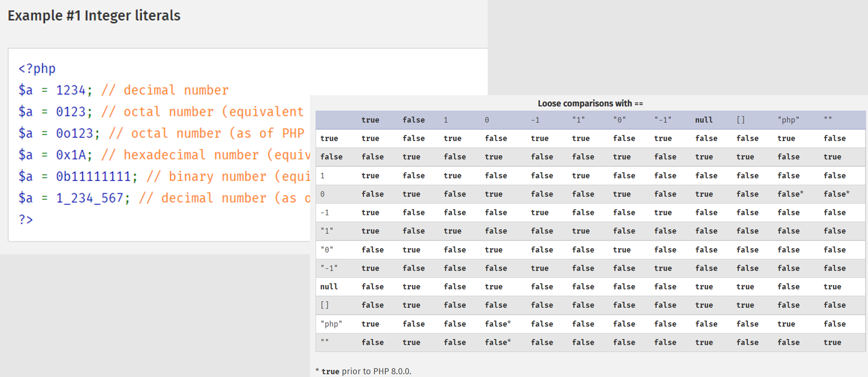868x377 pixels.
Task: Click the "0x1A" hexadecimal literal in code
Action: [71, 155]
